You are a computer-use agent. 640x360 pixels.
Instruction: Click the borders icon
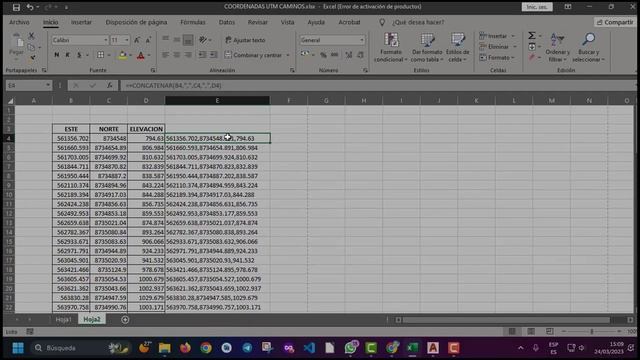(100, 55)
